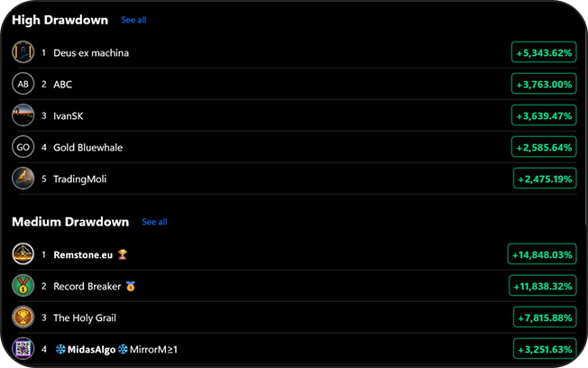588x368 pixels.
Task: Open the Deus ex machina signal name
Action: pos(91,52)
